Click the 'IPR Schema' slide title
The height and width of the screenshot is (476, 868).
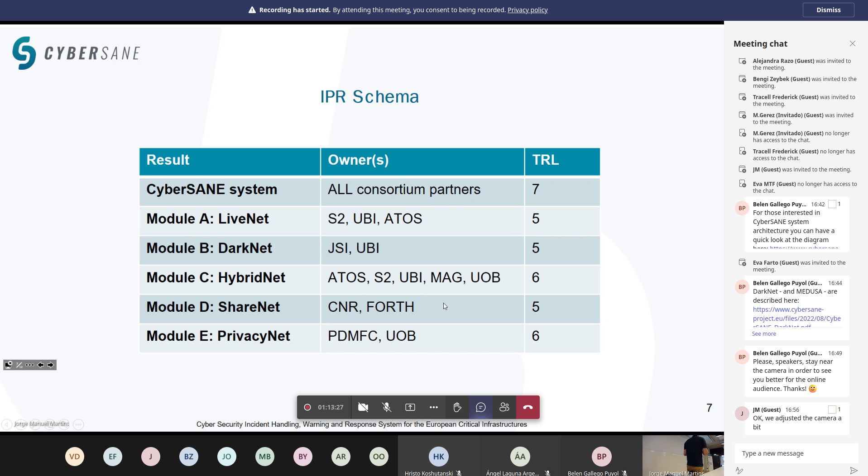(369, 97)
